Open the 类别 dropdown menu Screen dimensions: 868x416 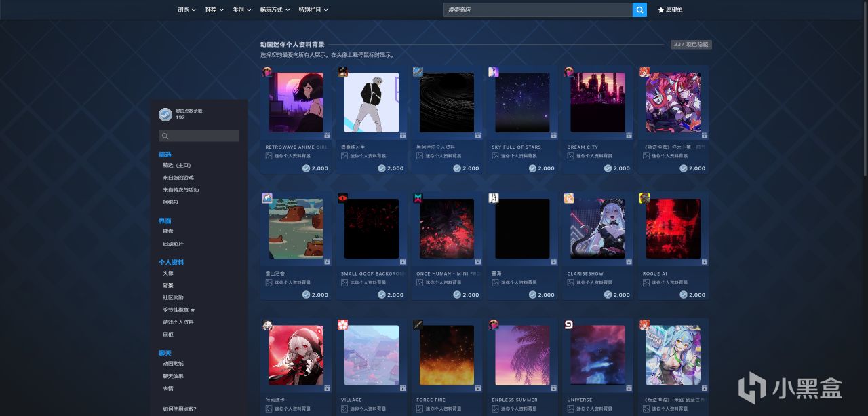(x=242, y=10)
